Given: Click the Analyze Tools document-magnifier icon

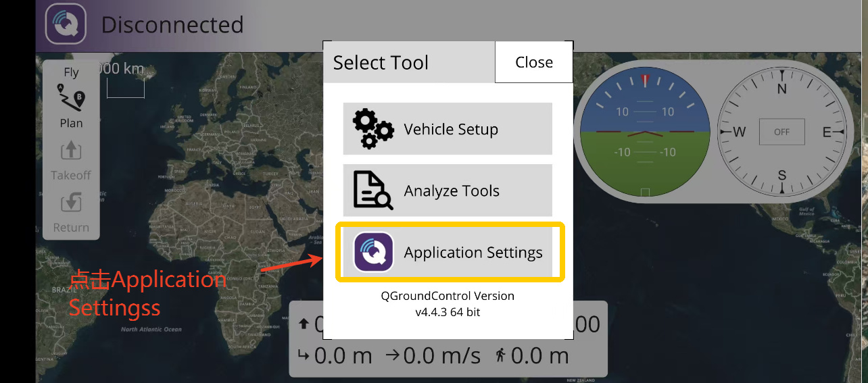Looking at the screenshot, I should click(373, 190).
